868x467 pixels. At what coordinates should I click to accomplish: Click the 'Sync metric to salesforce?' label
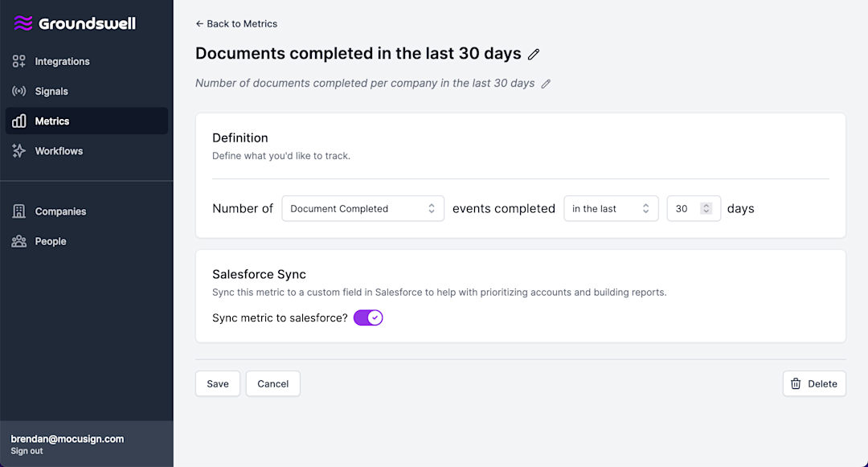click(280, 318)
